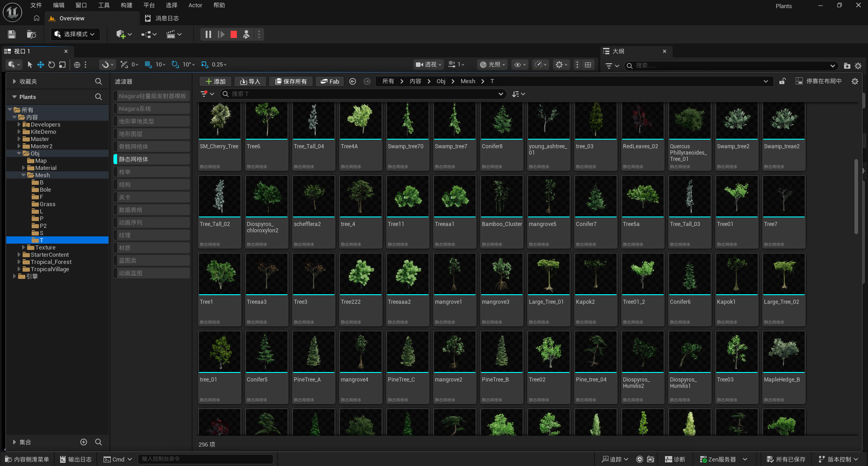The height and width of the screenshot is (466, 868).
Task: Open the 选择模式 dropdown
Action: 75,34
